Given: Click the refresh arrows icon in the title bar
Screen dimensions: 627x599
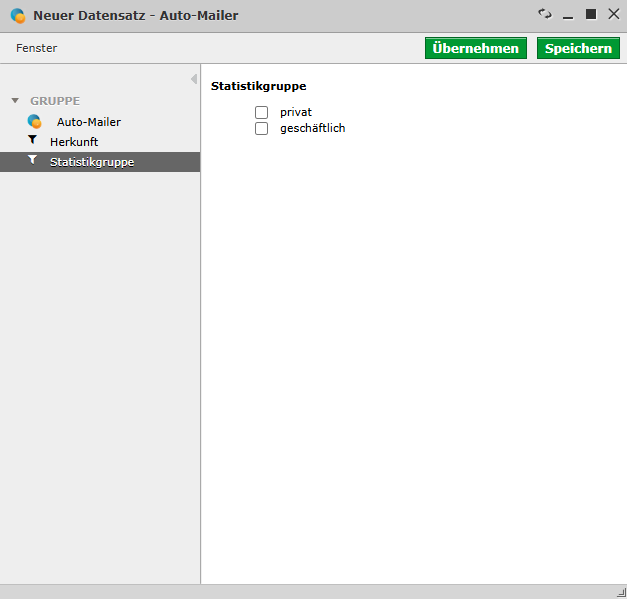Looking at the screenshot, I should pos(545,14).
